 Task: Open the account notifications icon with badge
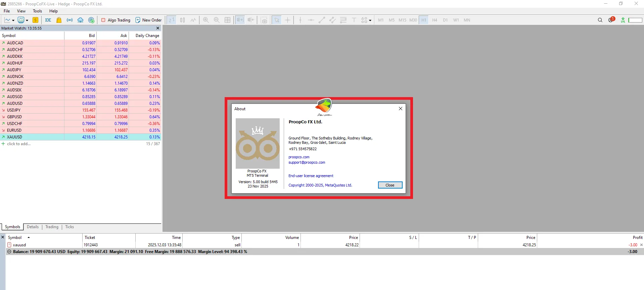point(611,20)
